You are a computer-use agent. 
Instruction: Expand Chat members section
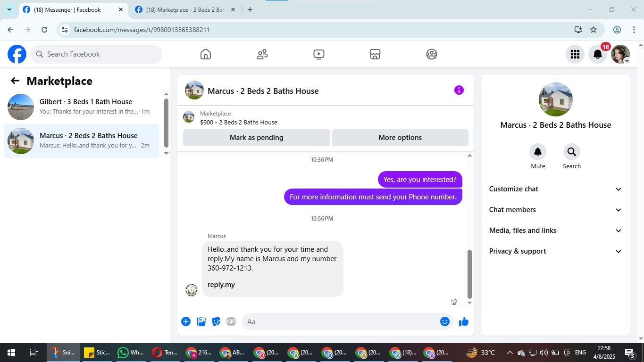tap(556, 210)
